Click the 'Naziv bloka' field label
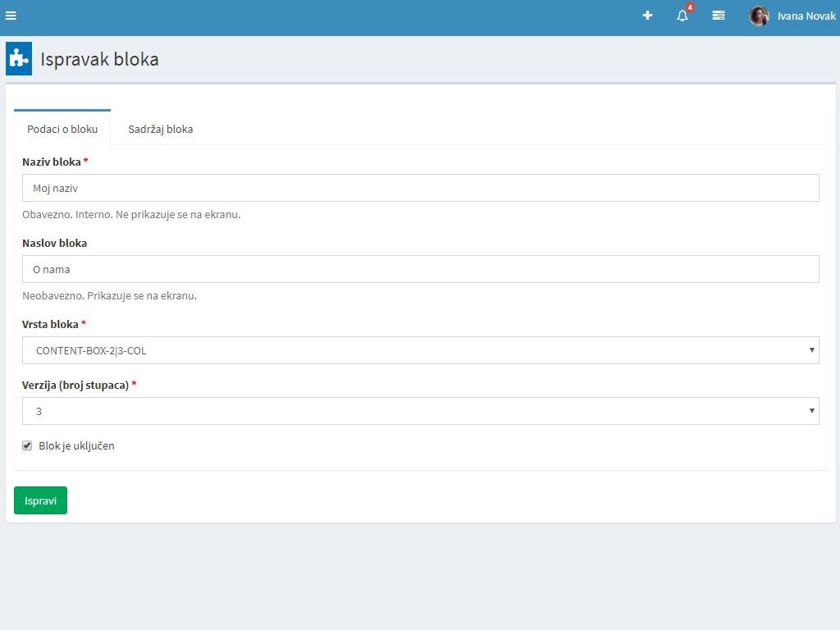The width and height of the screenshot is (840, 630). coord(52,162)
